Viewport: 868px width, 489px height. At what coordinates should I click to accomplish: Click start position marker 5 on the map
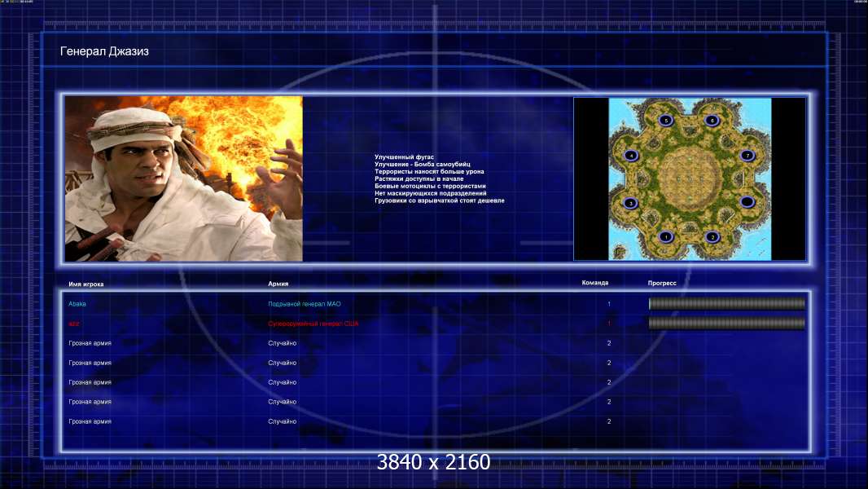(665, 121)
